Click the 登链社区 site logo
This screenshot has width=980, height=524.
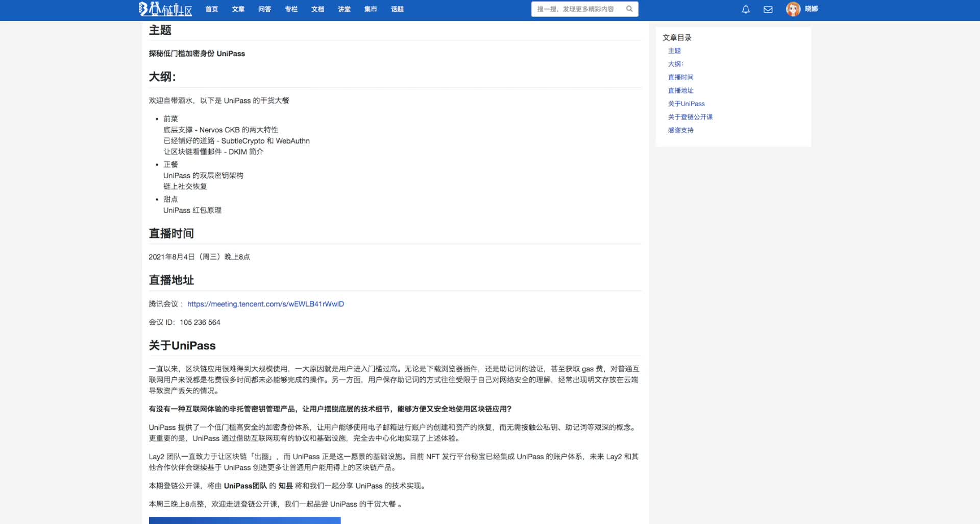pos(165,9)
